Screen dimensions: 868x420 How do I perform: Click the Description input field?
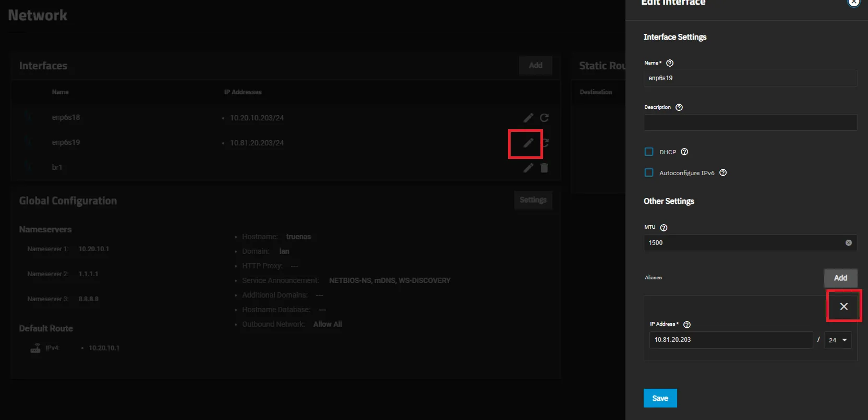tap(750, 122)
